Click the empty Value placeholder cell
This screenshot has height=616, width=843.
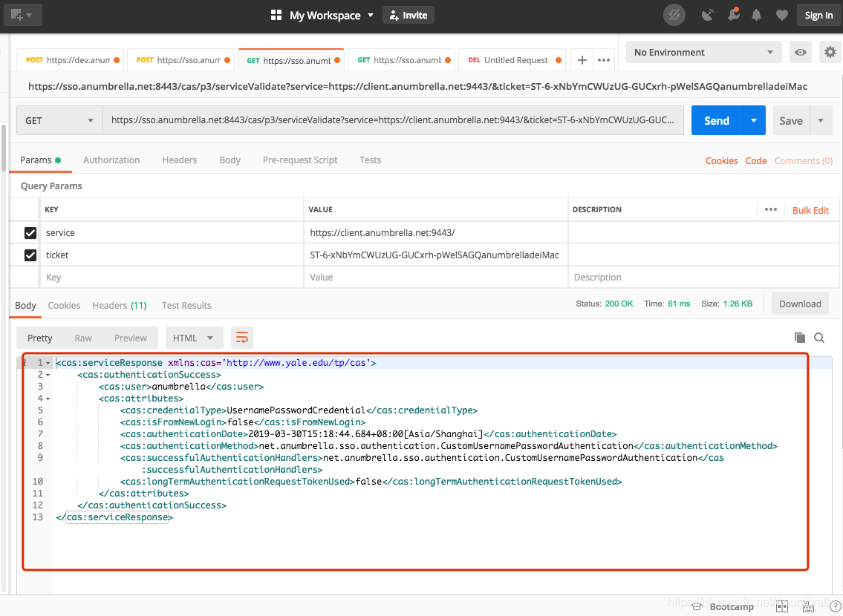[x=435, y=277]
